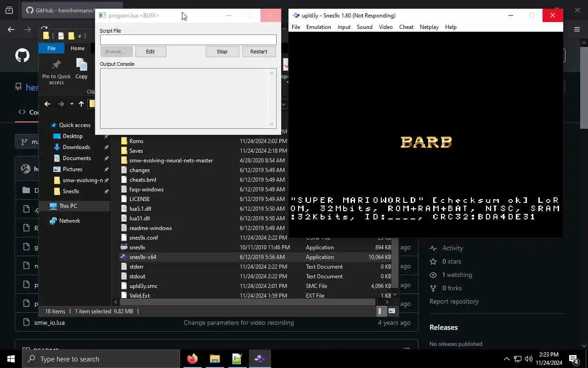Open the Sound menu in Snes9x
The image size is (588, 368).
365,27
